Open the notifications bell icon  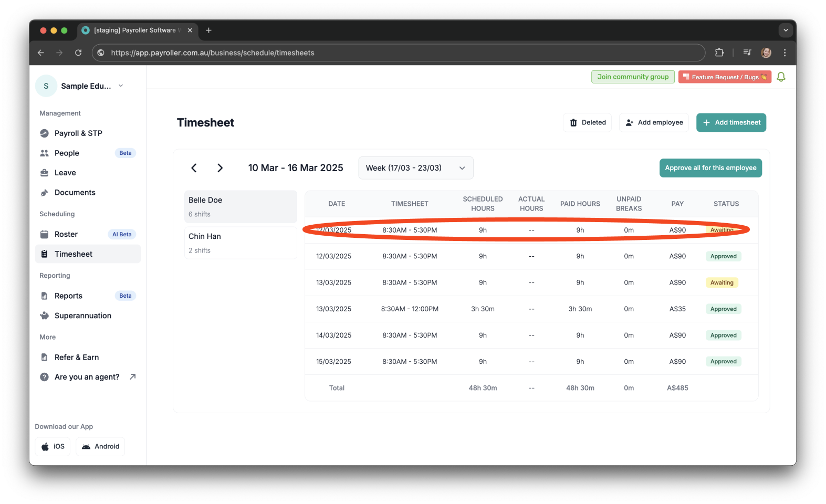[x=781, y=77]
